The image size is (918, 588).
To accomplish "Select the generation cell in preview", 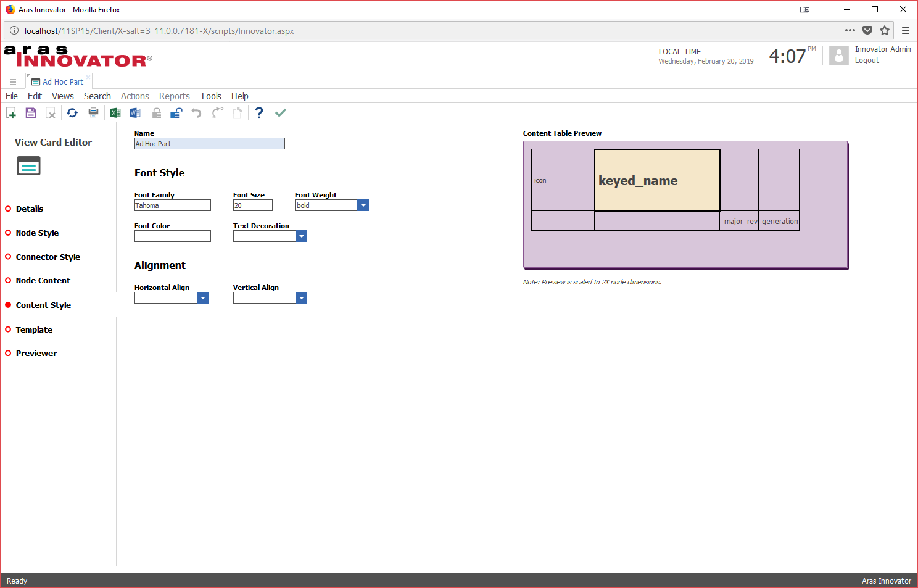I will (779, 221).
